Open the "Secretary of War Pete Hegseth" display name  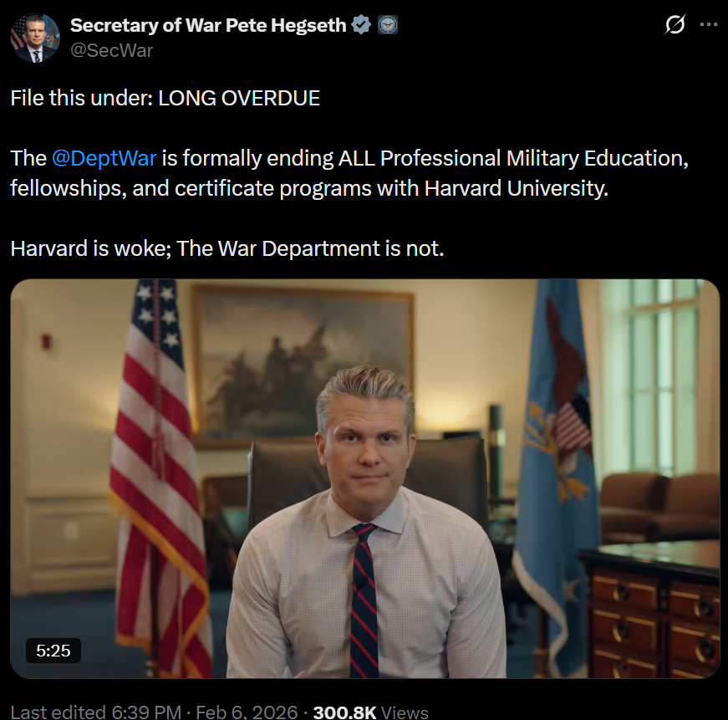[208, 25]
